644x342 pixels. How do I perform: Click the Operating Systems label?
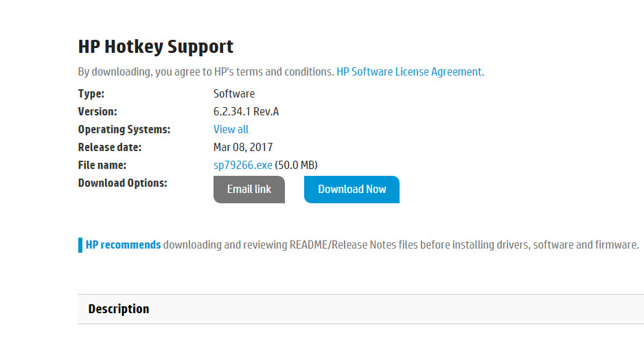pos(124,130)
